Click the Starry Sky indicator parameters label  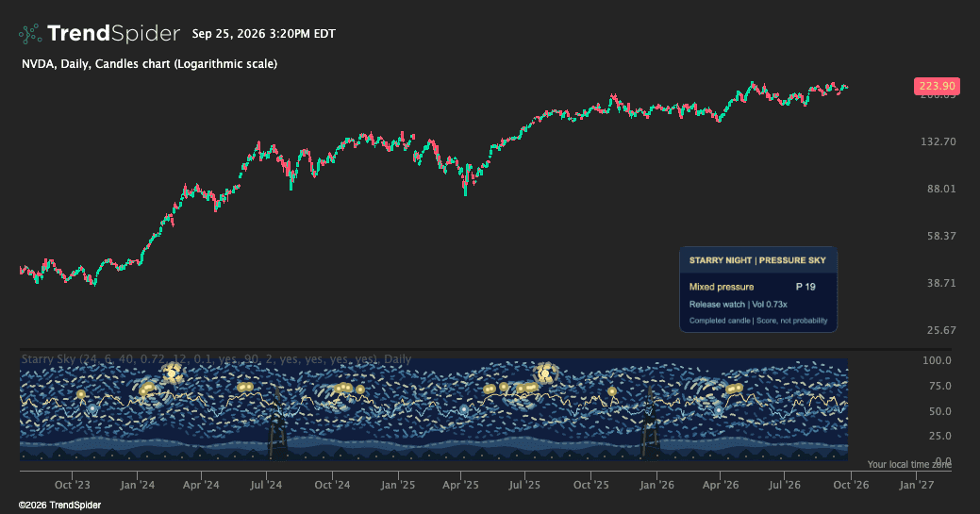point(216,359)
